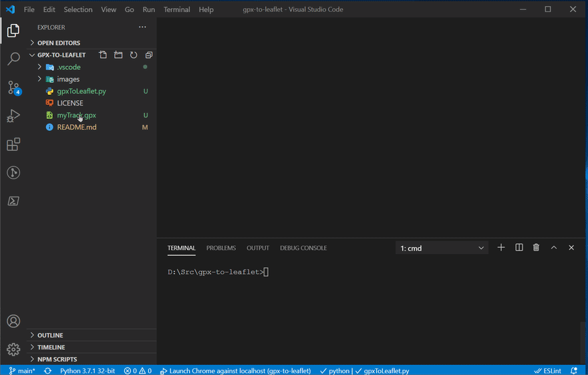
Task: Open the Run and Debug view
Action: [13, 116]
